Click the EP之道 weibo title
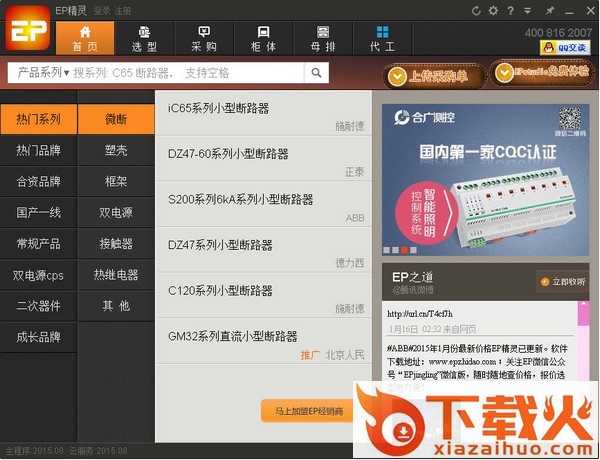The image size is (600, 460). coord(412,277)
